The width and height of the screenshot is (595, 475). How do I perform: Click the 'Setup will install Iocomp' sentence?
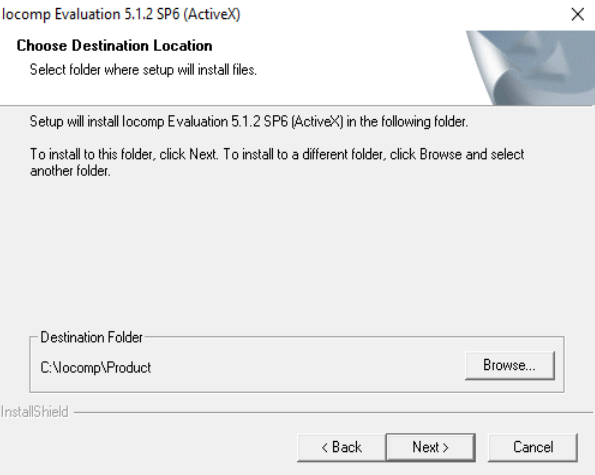click(249, 122)
